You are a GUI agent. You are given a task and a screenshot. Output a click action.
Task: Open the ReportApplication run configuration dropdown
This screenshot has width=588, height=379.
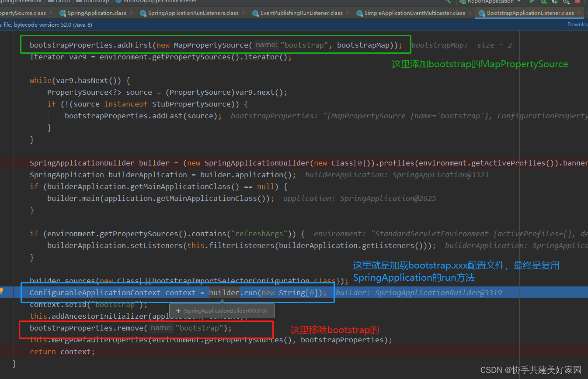490,2
